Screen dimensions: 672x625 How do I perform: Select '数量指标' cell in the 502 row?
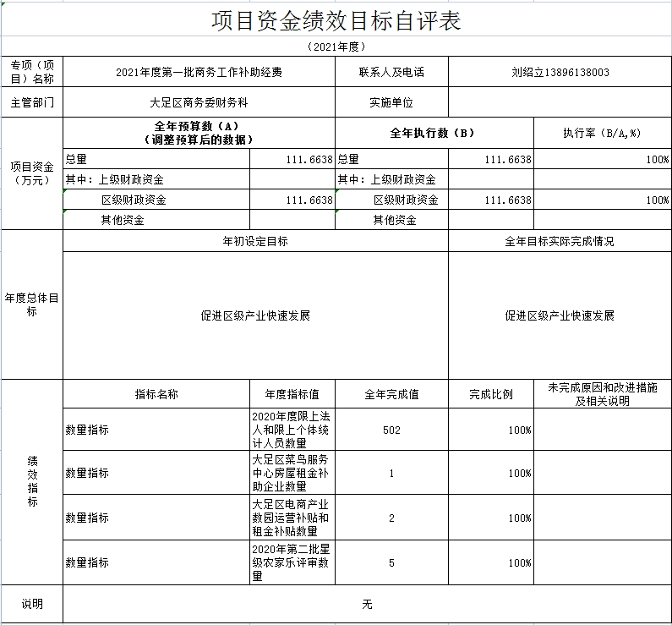point(156,429)
